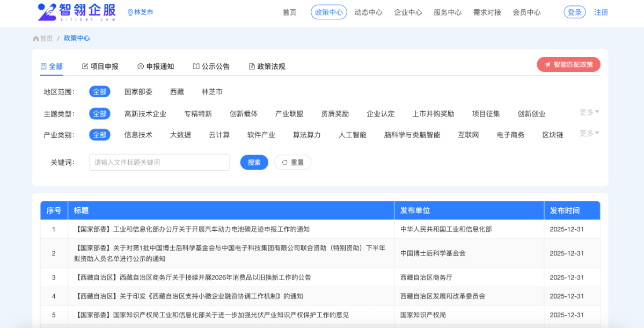Screen dimensions: 644x328
Task: Select the 项目申报 tab
Action: point(100,67)
